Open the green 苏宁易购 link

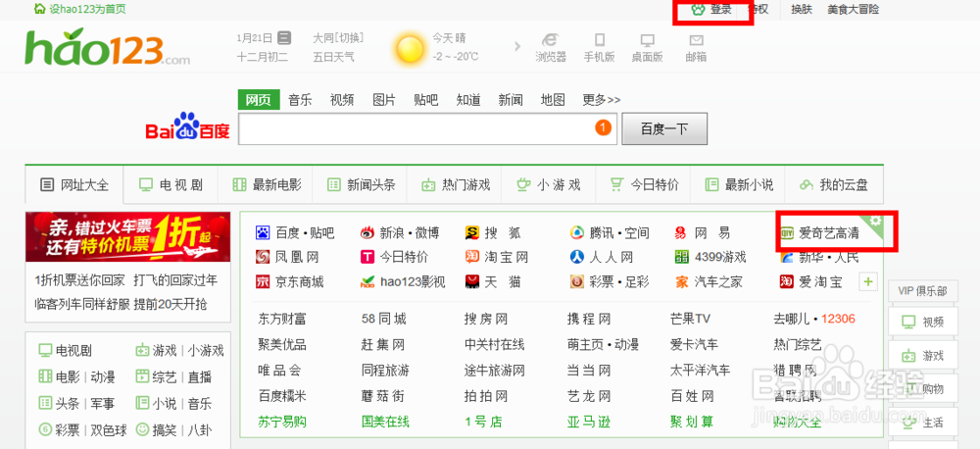[x=282, y=422]
